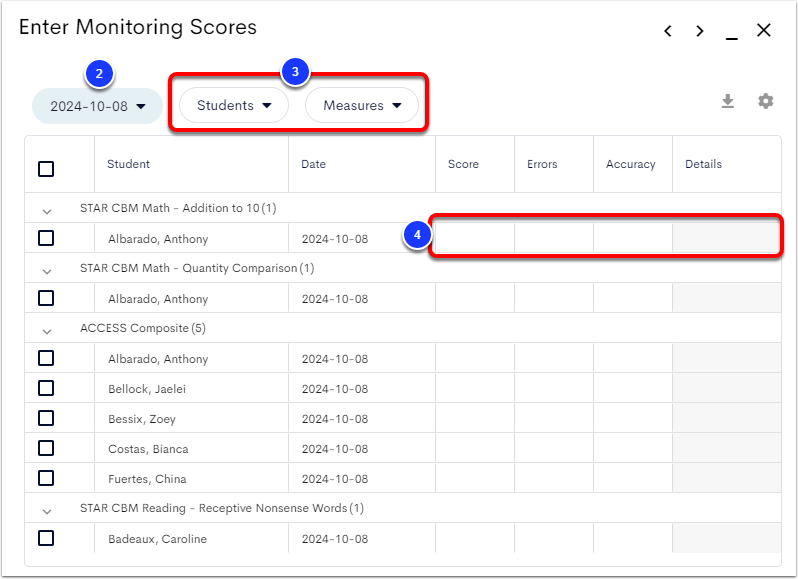Collapse the ACCESS Composite group

tap(47, 331)
